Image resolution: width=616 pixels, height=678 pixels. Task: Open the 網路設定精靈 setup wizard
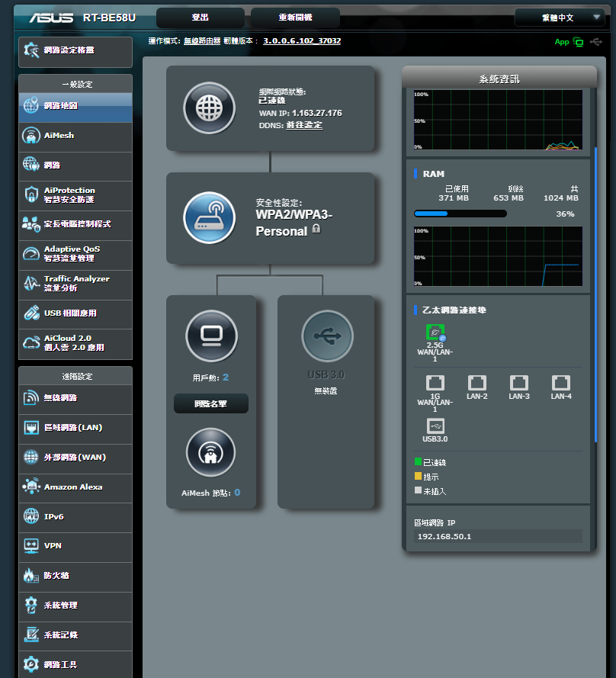75,51
